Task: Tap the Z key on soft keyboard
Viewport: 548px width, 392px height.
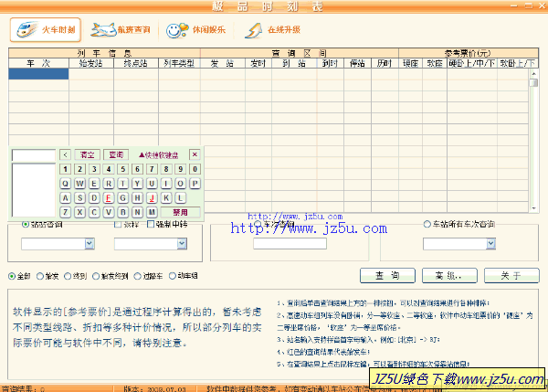Action: coord(65,212)
